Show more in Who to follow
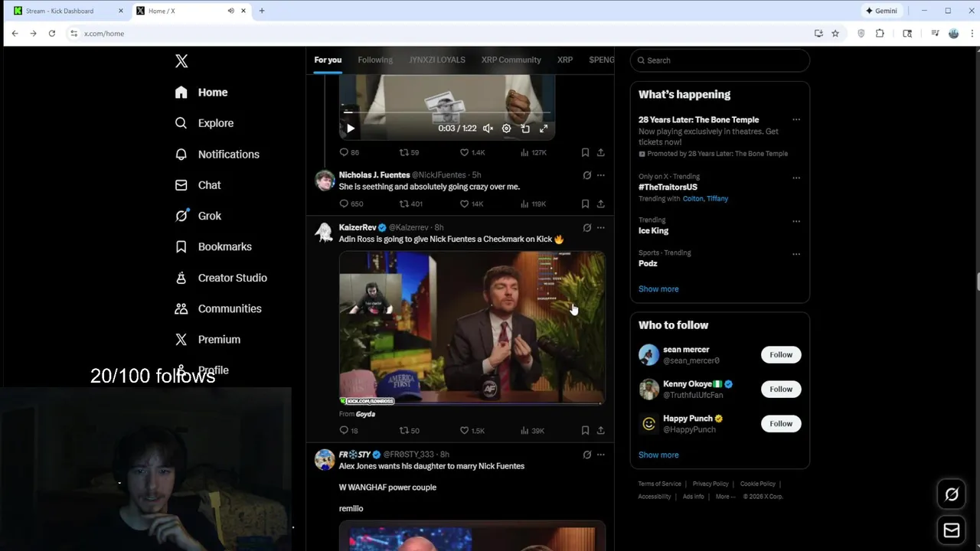 [658, 455]
